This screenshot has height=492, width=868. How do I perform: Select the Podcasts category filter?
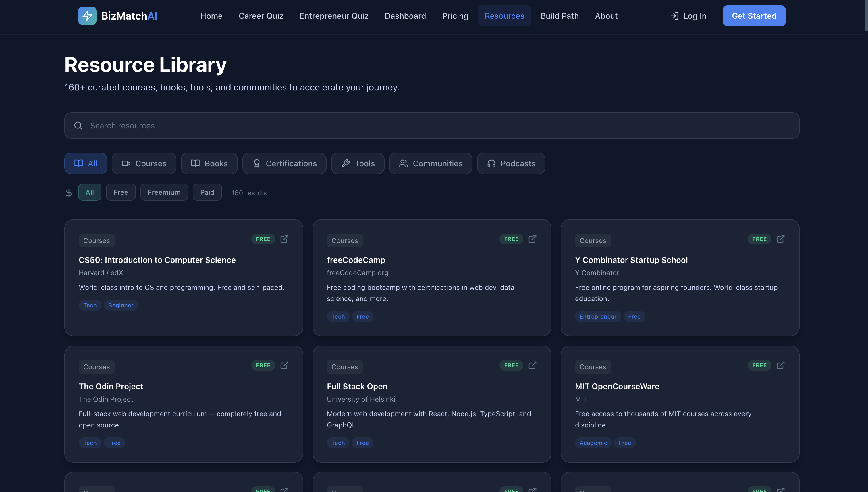coord(511,163)
